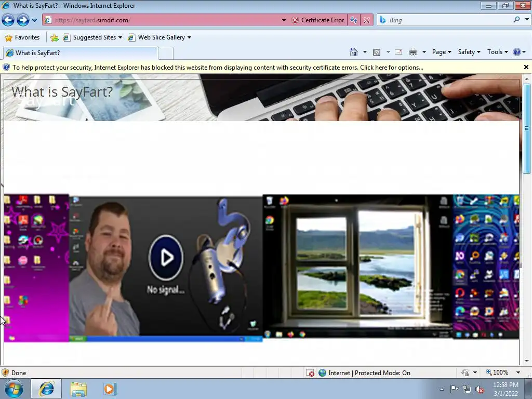Screen dimensions: 532x399
Task: Expand the address bar autocomplete dropdown
Action: click(284, 20)
